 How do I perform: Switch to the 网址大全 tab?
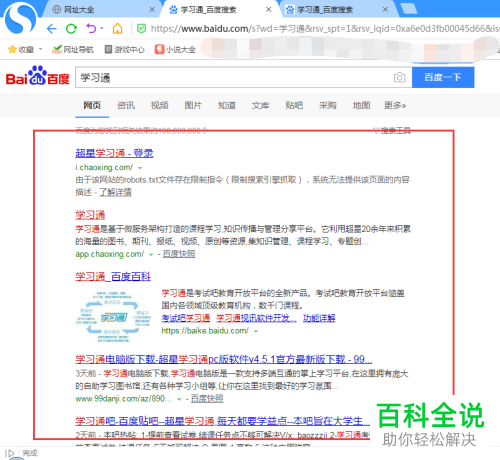(x=79, y=10)
